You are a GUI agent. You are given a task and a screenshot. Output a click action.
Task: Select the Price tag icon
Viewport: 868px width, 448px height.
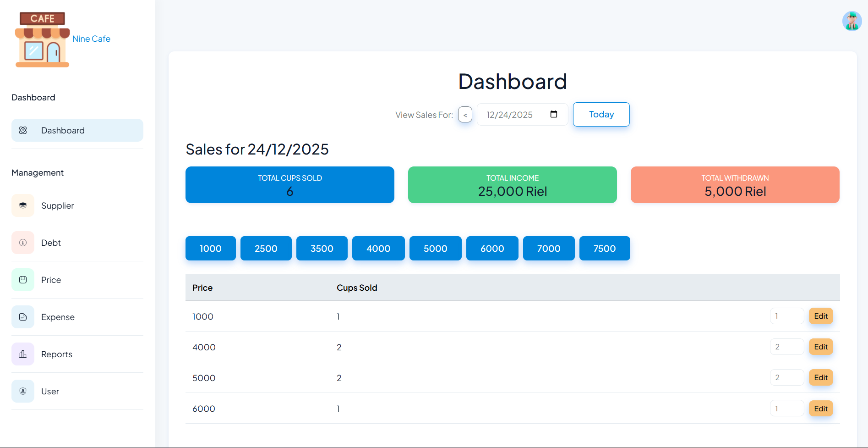[x=23, y=280]
